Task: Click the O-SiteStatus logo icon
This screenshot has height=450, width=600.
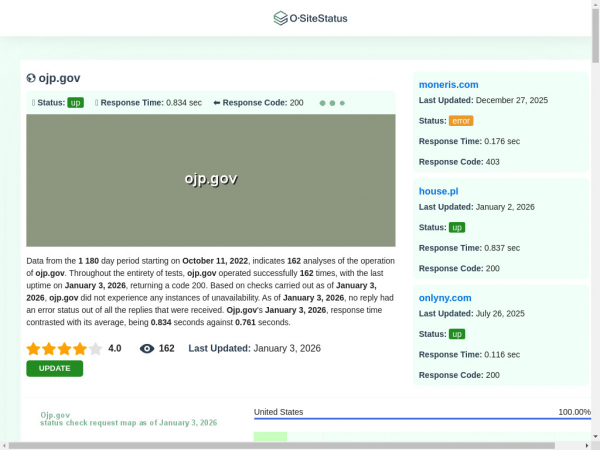Action: pyautogui.click(x=280, y=18)
